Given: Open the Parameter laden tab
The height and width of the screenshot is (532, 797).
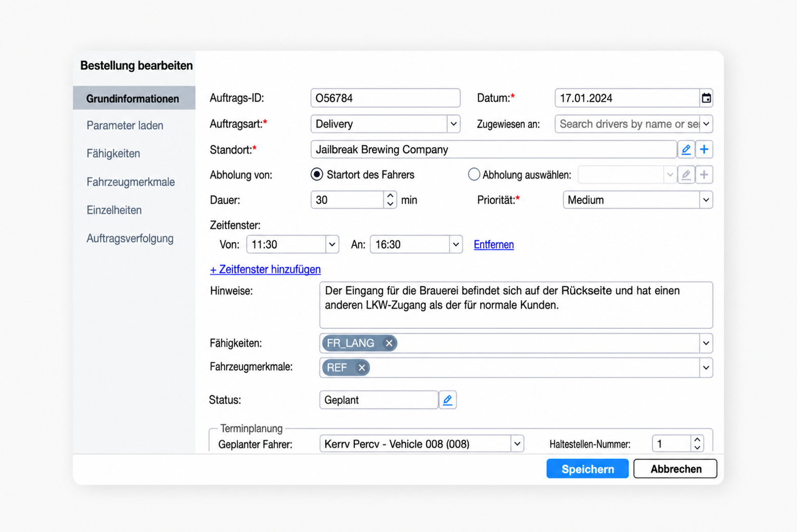Looking at the screenshot, I should click(125, 126).
